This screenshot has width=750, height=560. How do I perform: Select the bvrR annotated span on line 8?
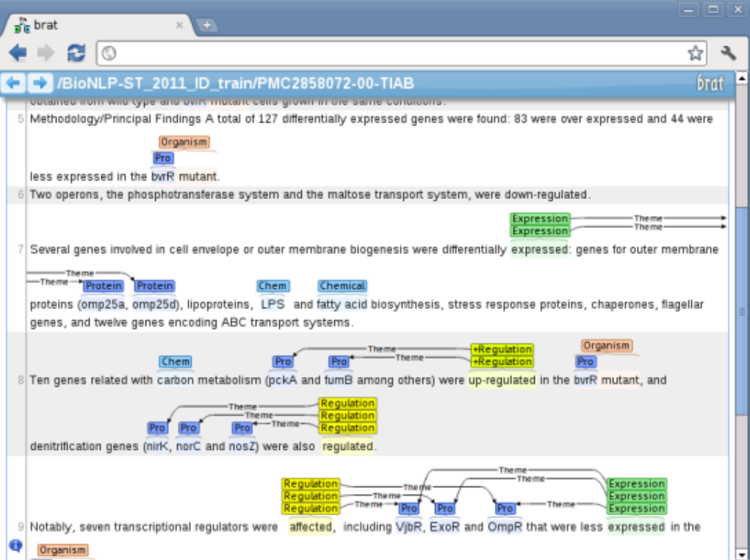tap(585, 380)
